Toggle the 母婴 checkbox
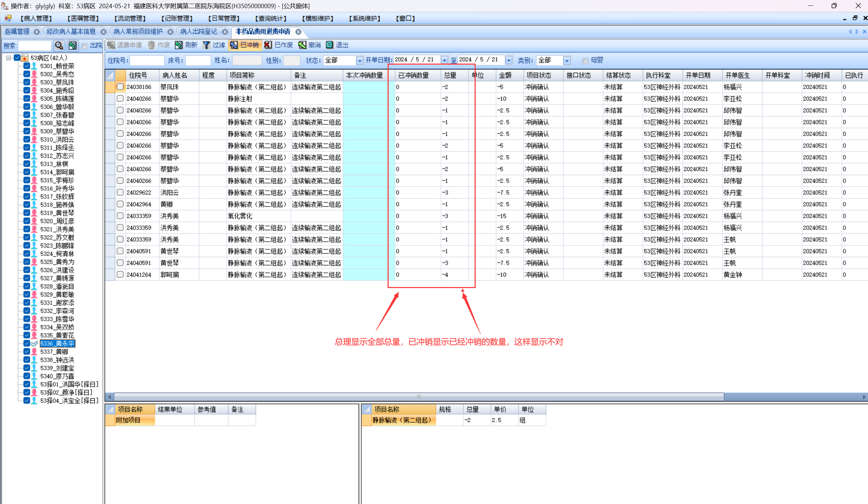Viewport: 868px width, 504px height. [585, 61]
